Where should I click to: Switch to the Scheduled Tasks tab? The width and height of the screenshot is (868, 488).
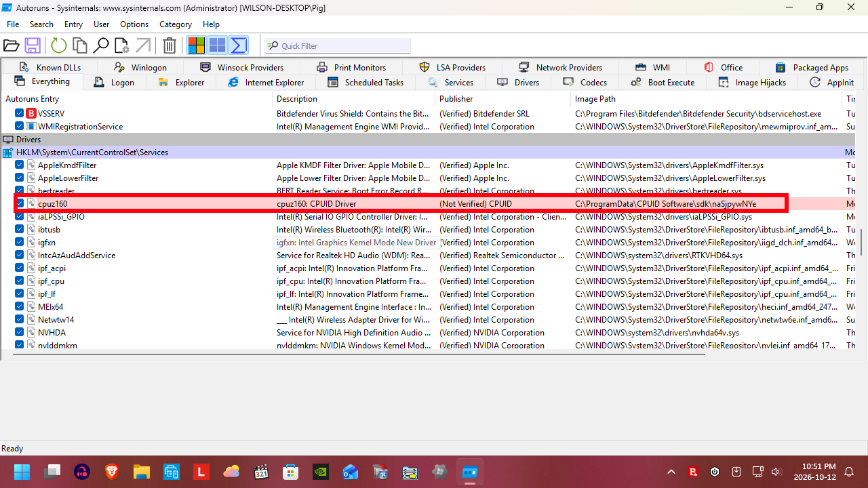point(366,83)
